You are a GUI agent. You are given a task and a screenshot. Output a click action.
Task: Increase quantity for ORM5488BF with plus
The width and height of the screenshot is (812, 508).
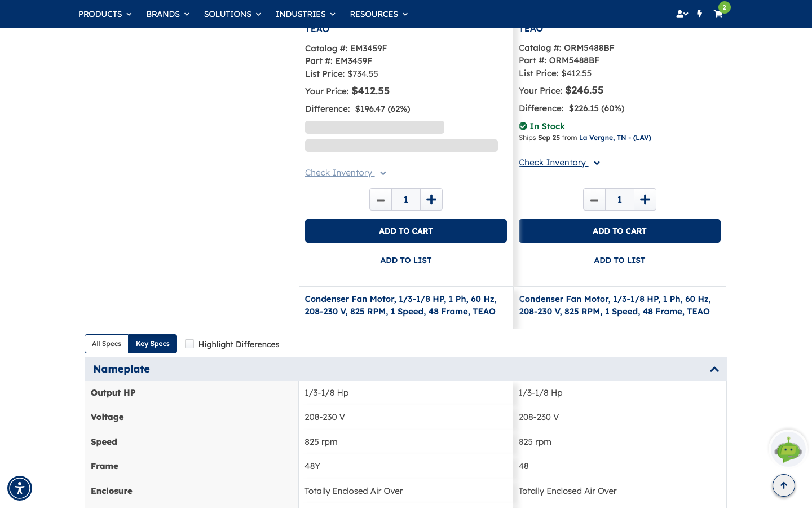[645, 199]
